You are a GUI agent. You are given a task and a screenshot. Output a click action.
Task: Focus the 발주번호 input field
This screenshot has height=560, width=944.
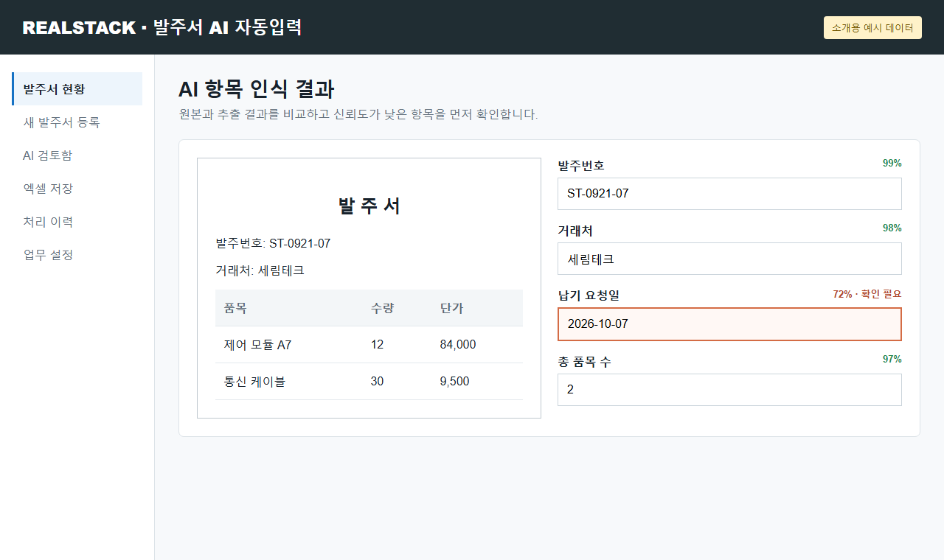(x=729, y=194)
